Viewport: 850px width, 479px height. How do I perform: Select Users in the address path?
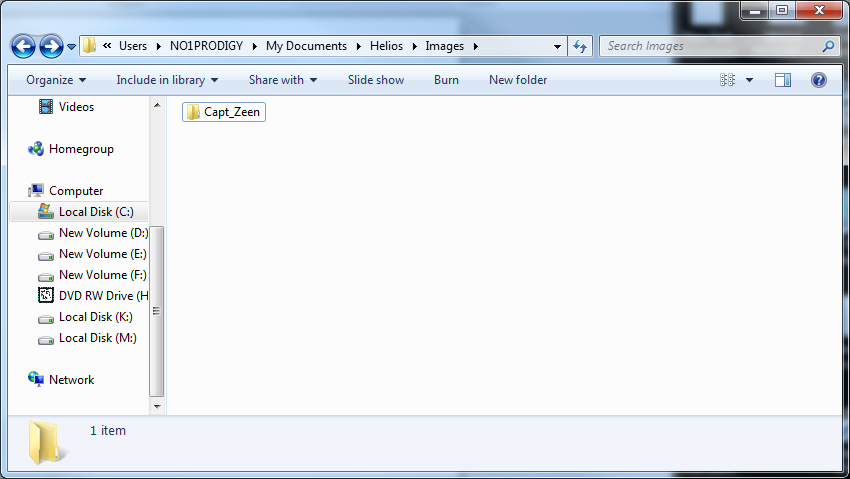(x=133, y=46)
